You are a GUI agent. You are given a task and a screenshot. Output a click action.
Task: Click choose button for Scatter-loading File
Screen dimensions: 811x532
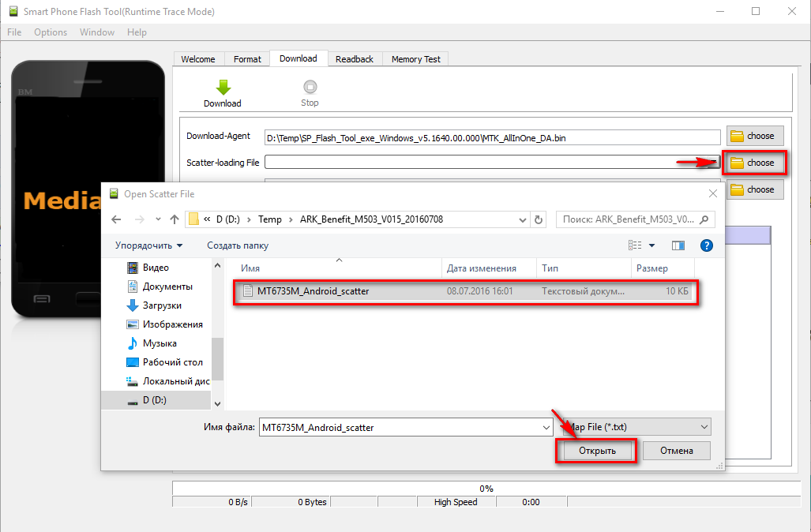point(753,163)
